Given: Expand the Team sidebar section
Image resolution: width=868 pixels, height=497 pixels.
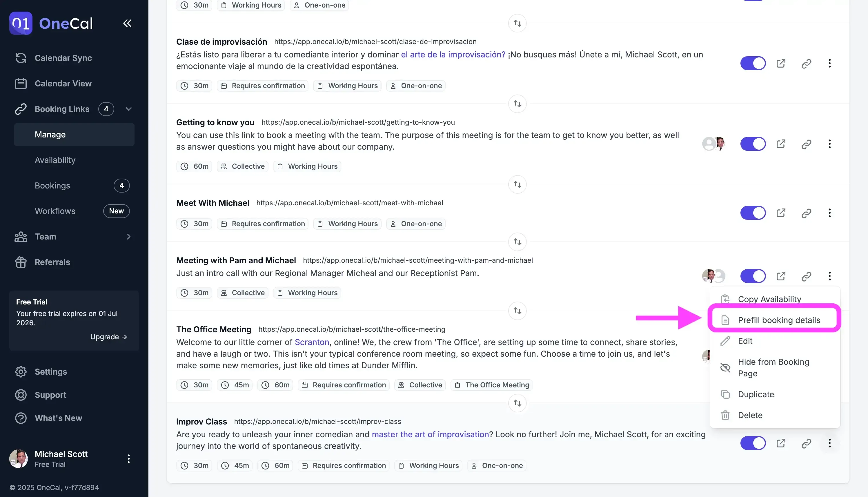Looking at the screenshot, I should [x=128, y=237].
